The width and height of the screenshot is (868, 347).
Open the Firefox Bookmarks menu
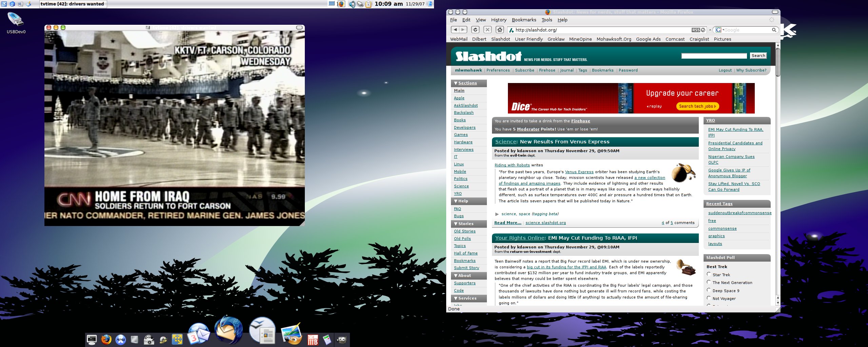pos(524,20)
